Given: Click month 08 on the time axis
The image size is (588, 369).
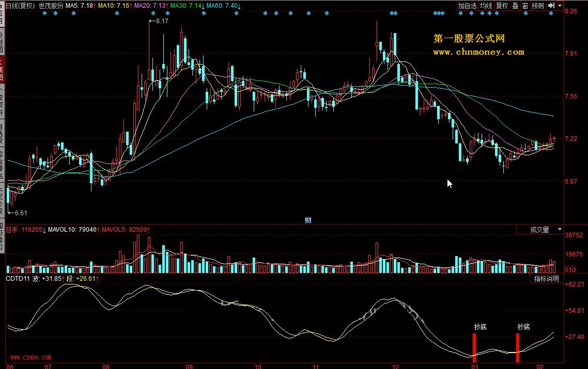Looking at the screenshot, I should (106, 366).
